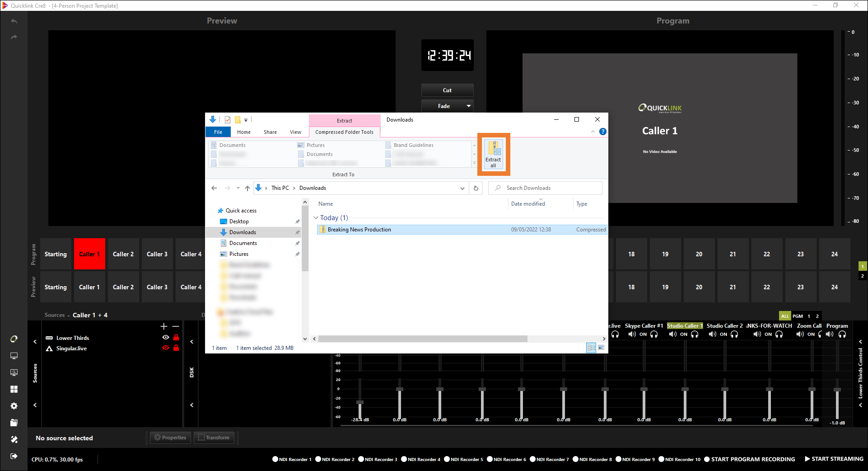Expand the address bar history dropdown
Screen dimensions: 868x471
pyautogui.click(x=462, y=188)
